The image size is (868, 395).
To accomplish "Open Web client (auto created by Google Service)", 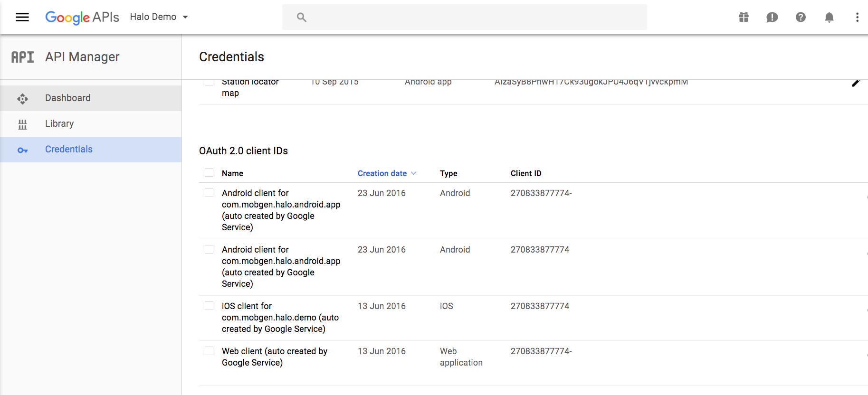I will click(275, 357).
